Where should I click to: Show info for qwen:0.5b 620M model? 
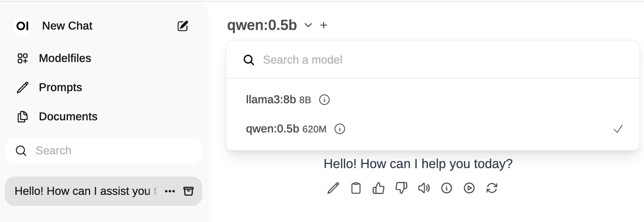[x=340, y=129]
